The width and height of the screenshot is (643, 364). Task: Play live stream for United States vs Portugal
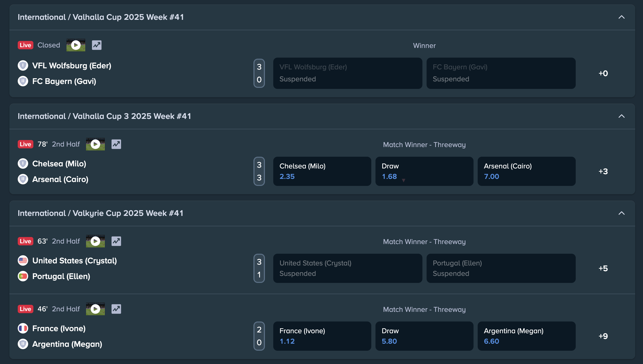point(95,241)
